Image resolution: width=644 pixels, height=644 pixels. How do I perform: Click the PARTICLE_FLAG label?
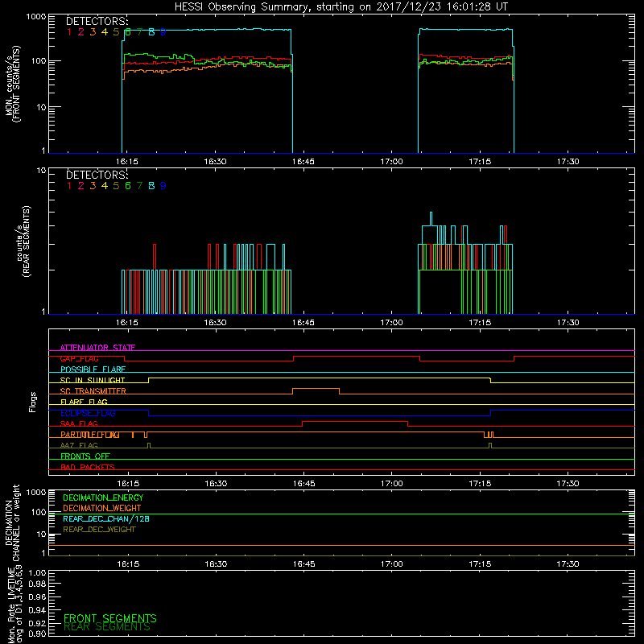(x=90, y=435)
